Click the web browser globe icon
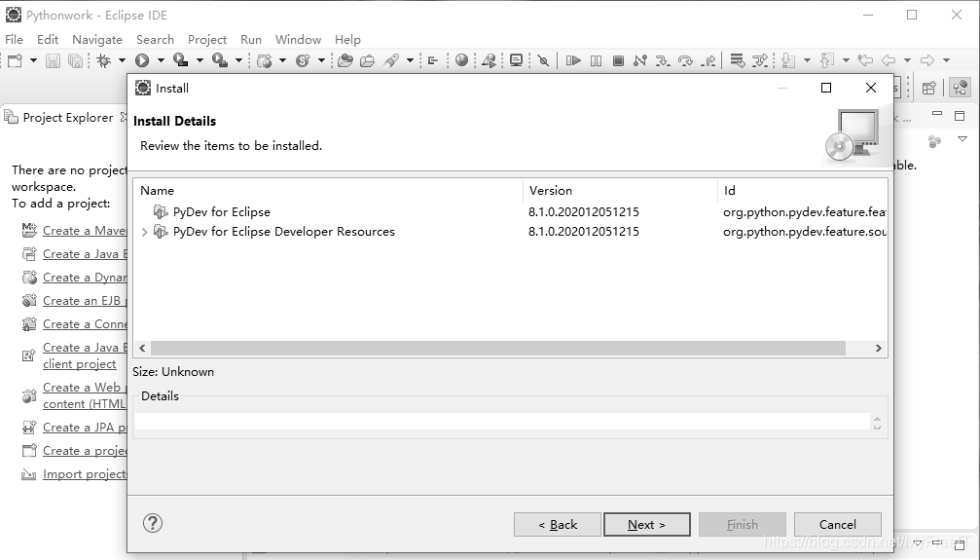Viewport: 980px width, 560px height. 462,60
